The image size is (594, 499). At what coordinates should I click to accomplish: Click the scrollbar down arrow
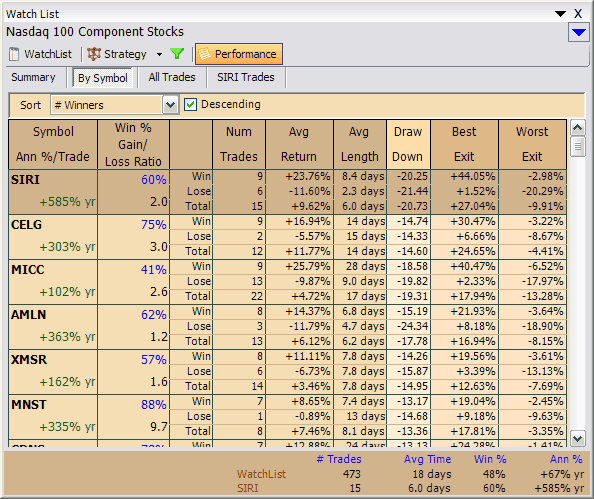click(x=577, y=439)
